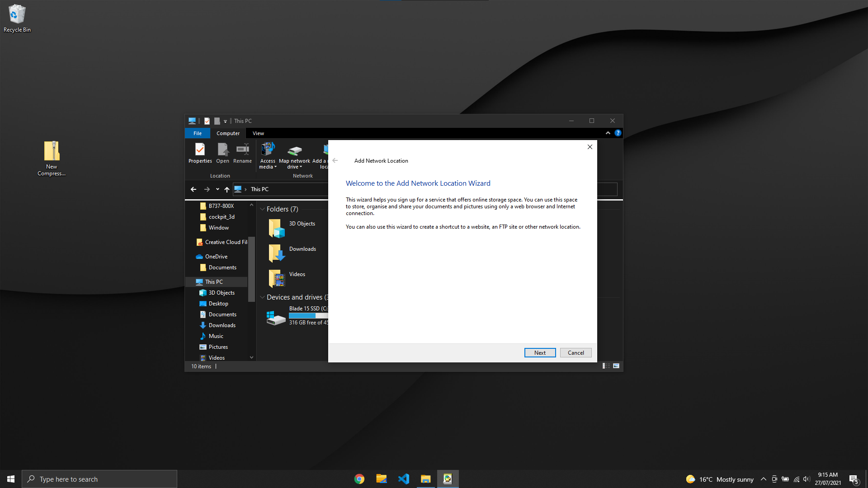
Task: Collapse the Folders (7) section
Action: point(262,209)
